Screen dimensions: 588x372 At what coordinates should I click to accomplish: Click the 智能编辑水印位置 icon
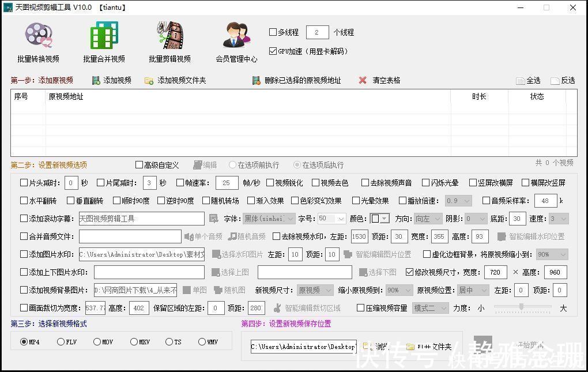pyautogui.click(x=502, y=236)
